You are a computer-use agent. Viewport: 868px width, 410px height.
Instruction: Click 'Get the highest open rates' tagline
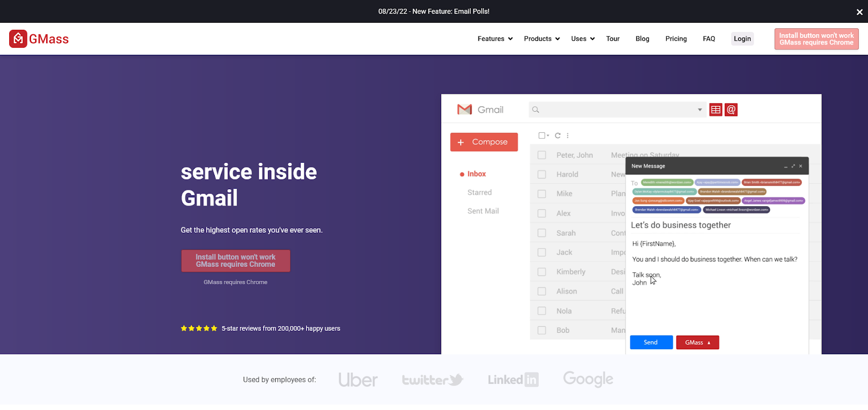click(252, 230)
